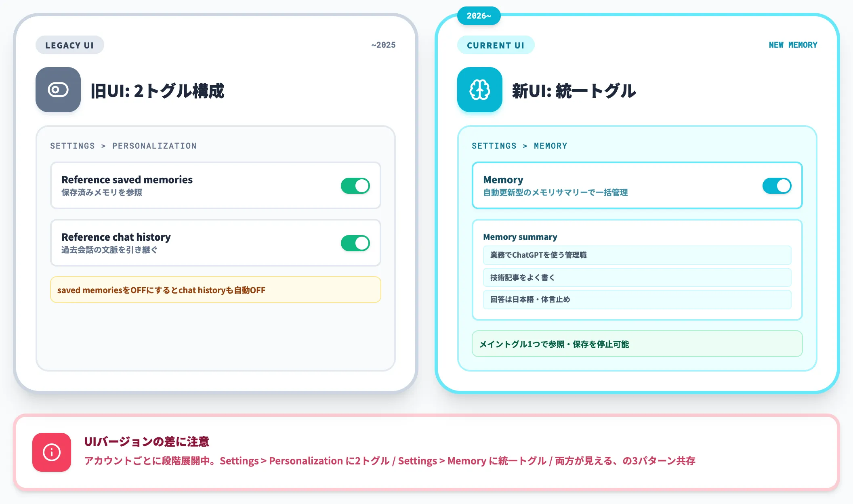This screenshot has width=853, height=504.
Task: Turn off the Reference chat history toggle
Action: [355, 243]
